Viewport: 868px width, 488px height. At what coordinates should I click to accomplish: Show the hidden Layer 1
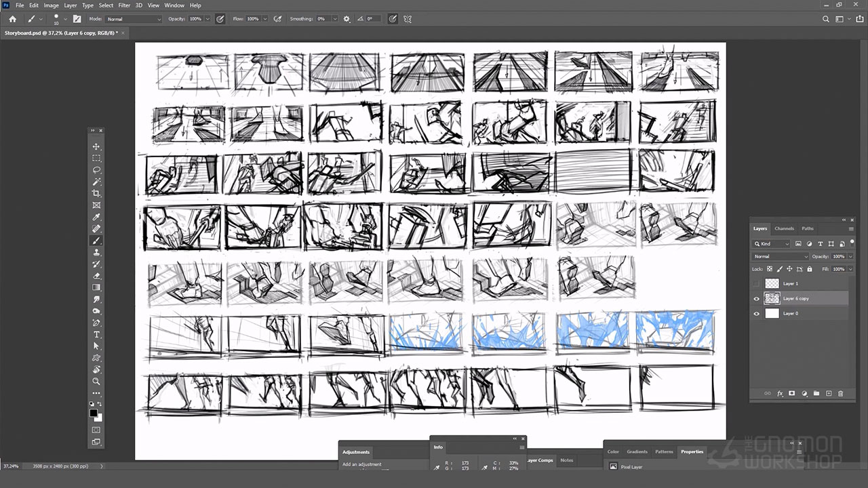coord(757,283)
